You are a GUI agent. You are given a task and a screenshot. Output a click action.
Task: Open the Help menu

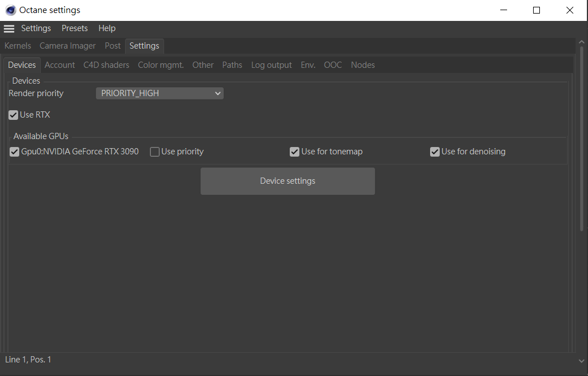coord(107,28)
